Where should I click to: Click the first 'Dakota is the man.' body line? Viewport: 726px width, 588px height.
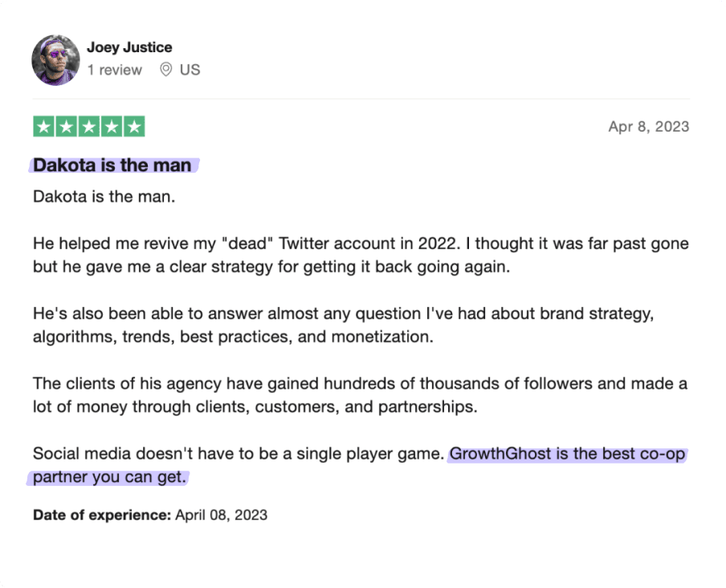pyautogui.click(x=104, y=197)
